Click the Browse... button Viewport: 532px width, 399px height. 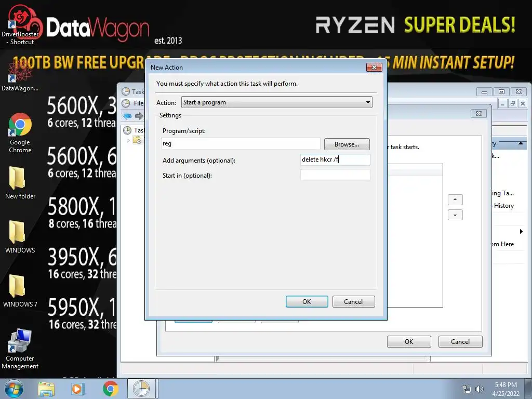[347, 144]
